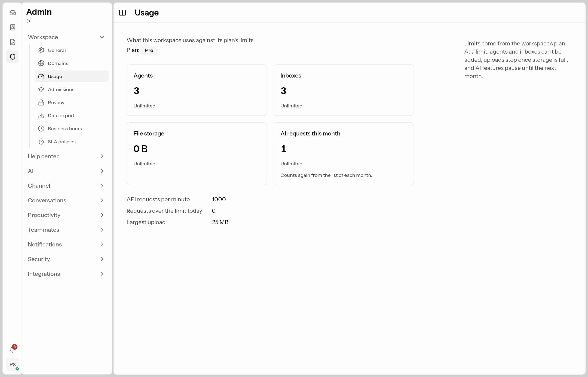This screenshot has height=377, width=588.
Task: Click the 25 MB largest upload value
Action: click(x=220, y=222)
